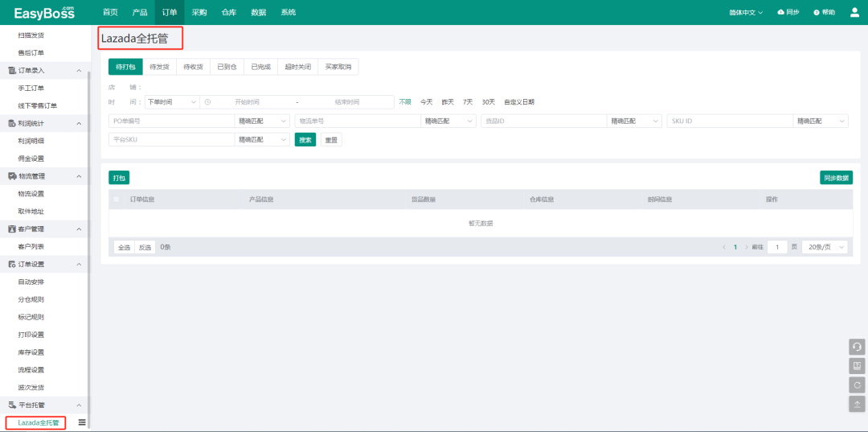The width and height of the screenshot is (868, 432).
Task: Select the 待打包 tab
Action: pos(125,67)
